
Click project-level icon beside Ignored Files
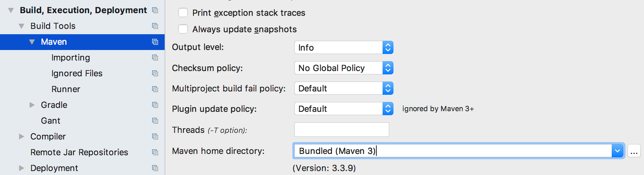[x=155, y=73]
